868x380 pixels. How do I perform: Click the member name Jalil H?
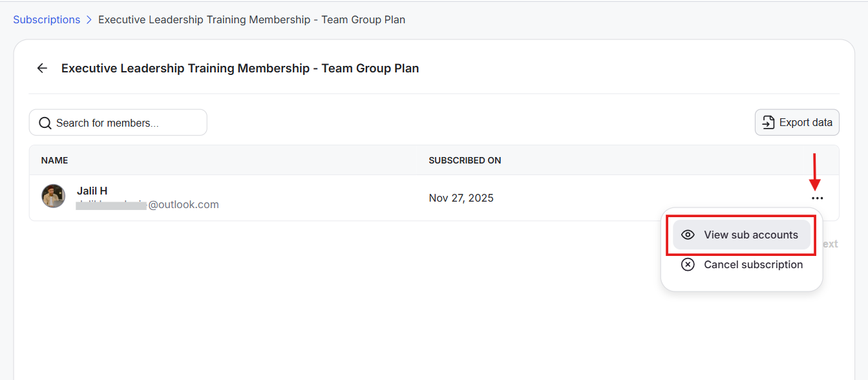point(92,191)
